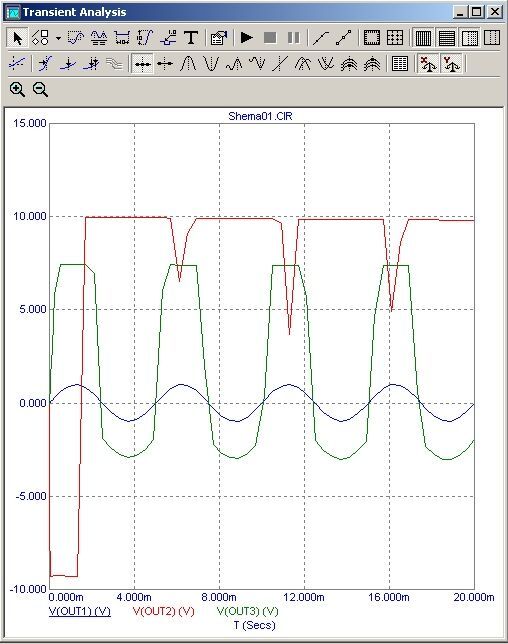Select the Text tool
This screenshot has width=508, height=644.
191,38
